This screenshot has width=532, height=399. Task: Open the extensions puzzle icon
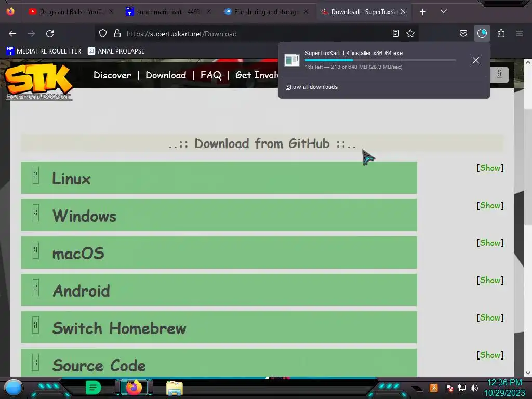[x=501, y=33]
